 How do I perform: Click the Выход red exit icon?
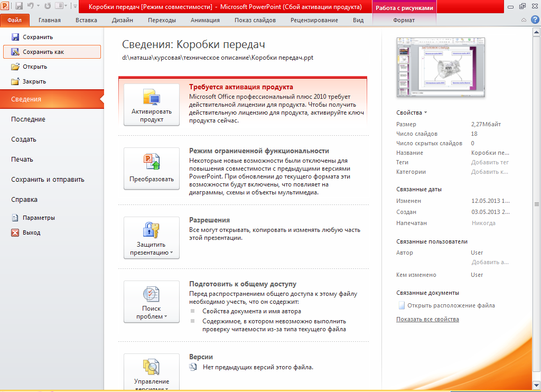click(x=15, y=232)
